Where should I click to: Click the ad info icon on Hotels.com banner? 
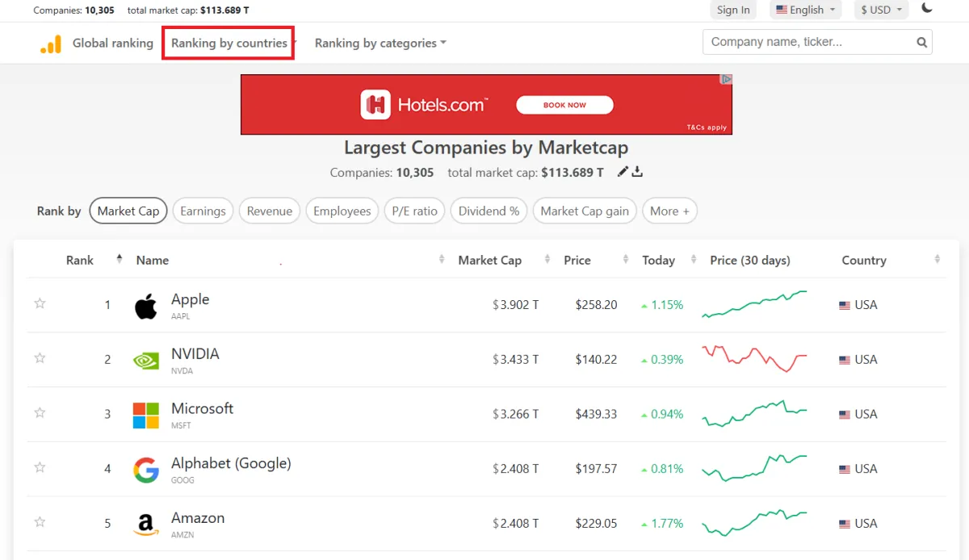point(726,80)
